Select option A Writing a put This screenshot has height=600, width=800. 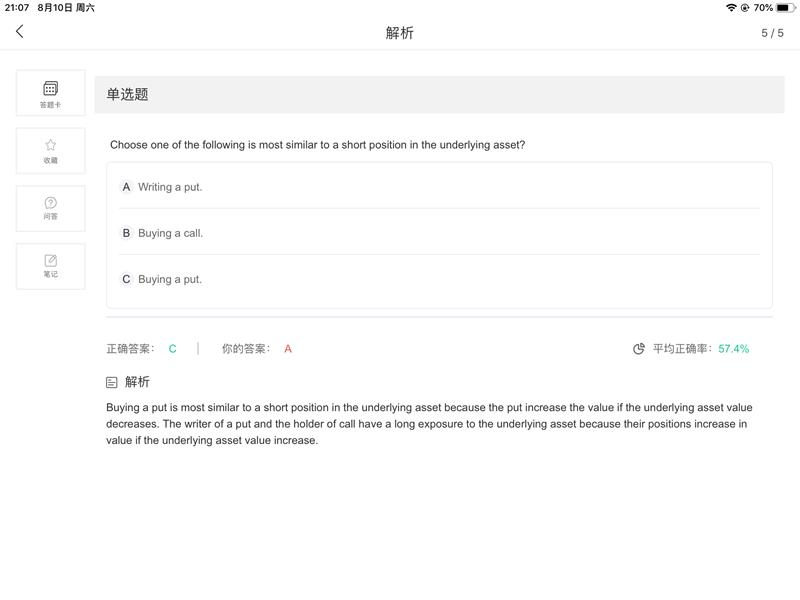[439, 187]
